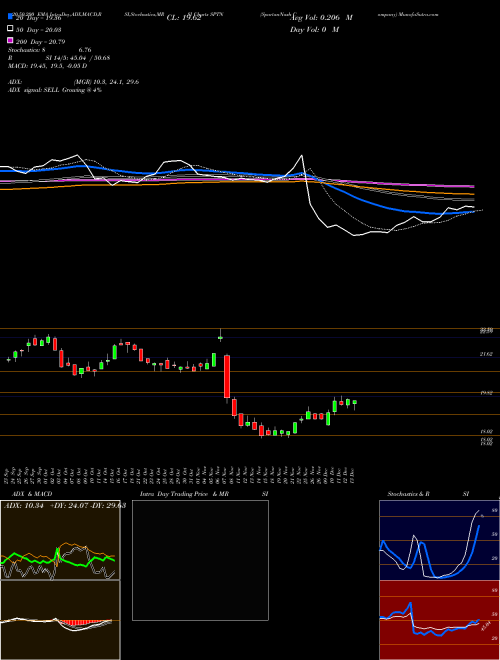The width and height of the screenshot is (500, 660).
Task: Click the 21.02 price axis label
Action: (486, 354)
